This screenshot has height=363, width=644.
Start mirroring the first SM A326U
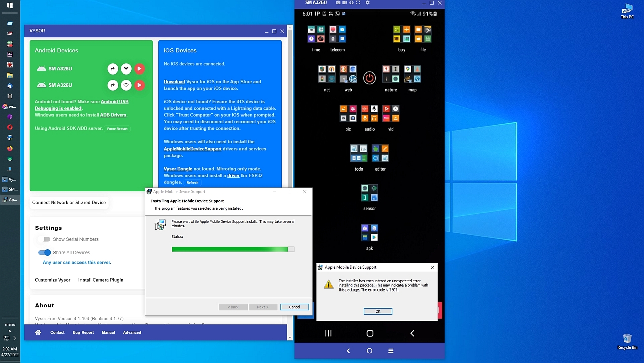tap(139, 69)
